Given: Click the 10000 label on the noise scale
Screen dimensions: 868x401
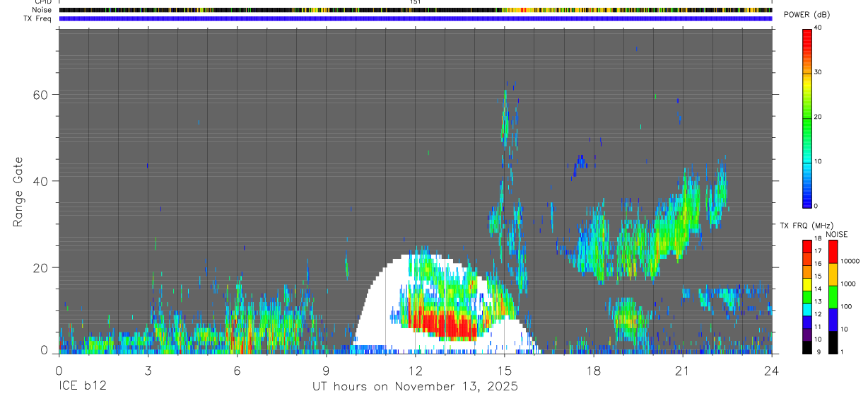Looking at the screenshot, I should coord(850,261).
